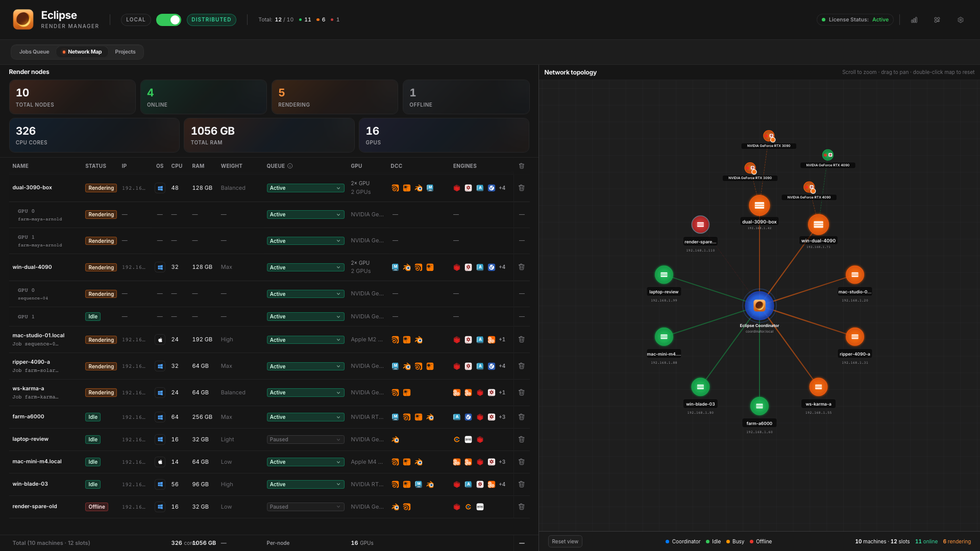Image resolution: width=980 pixels, height=551 pixels.
Task: Remove ripper-4090-a with its trash icon
Action: pos(522,366)
